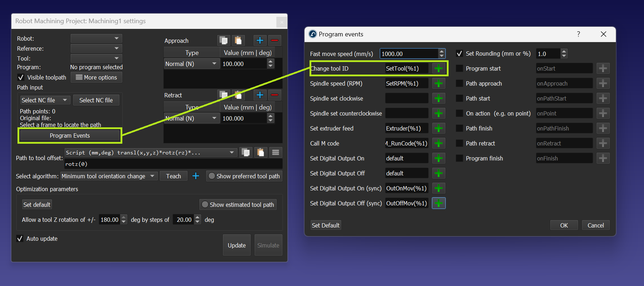Click the Fast move speed input field
The image size is (644, 286).
(x=409, y=54)
